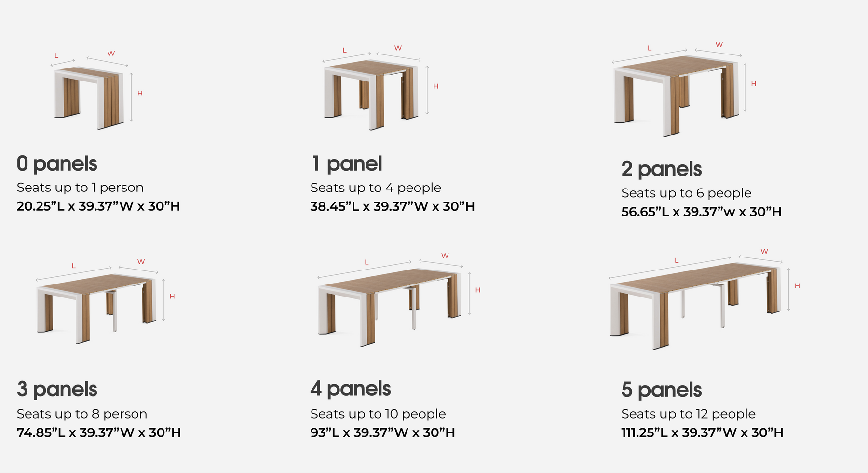
Task: Click the "0 panels" heading
Action: point(57,164)
